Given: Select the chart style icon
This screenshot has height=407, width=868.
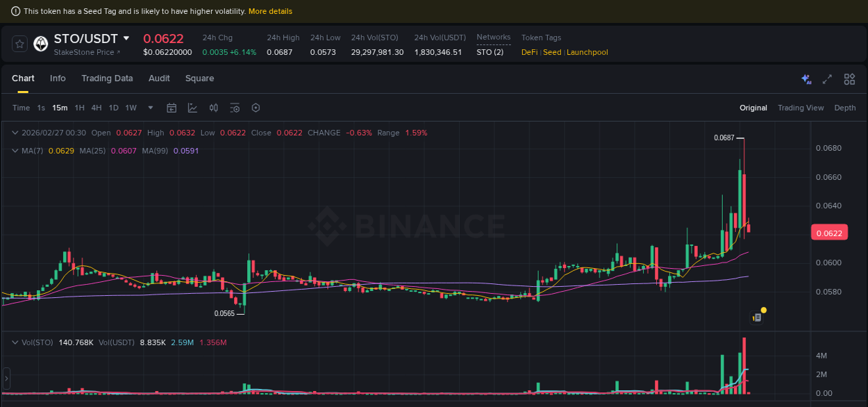Looking at the screenshot, I should pyautogui.click(x=192, y=108).
